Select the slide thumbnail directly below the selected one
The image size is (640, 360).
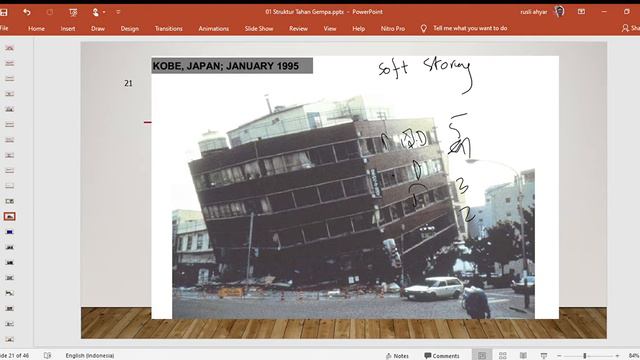point(10,232)
